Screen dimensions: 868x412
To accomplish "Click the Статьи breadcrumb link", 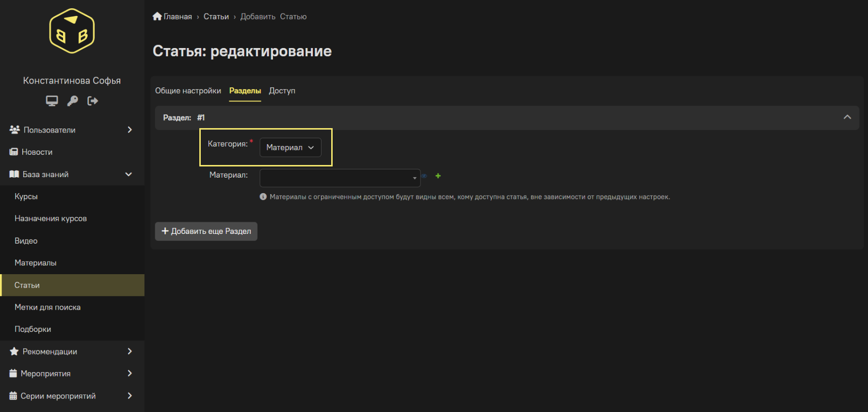I will coord(216,16).
